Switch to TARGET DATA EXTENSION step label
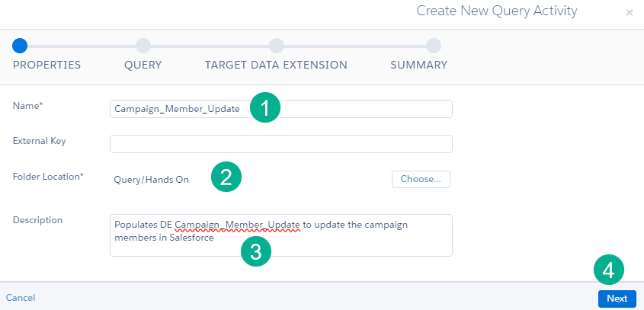This screenshot has width=644, height=310. pyautogui.click(x=276, y=66)
